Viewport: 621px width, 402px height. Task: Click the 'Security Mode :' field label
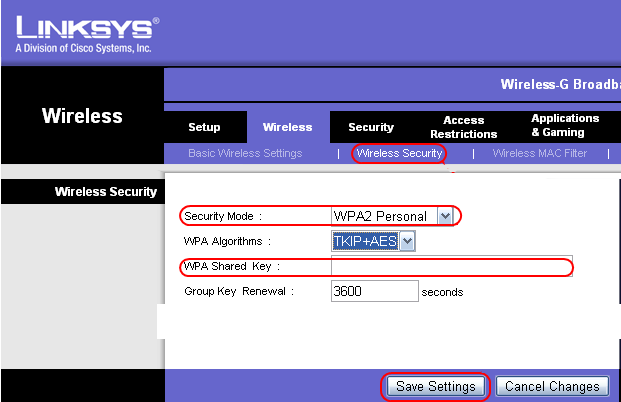point(222,216)
